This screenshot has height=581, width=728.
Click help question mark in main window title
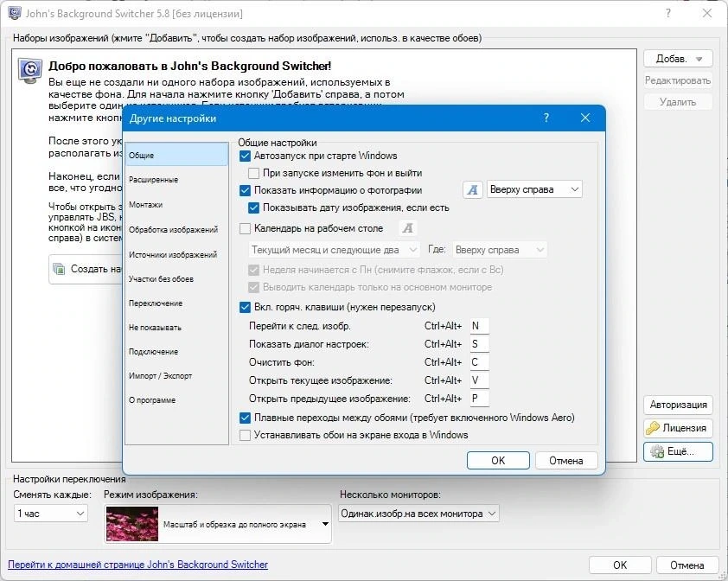coord(667,13)
